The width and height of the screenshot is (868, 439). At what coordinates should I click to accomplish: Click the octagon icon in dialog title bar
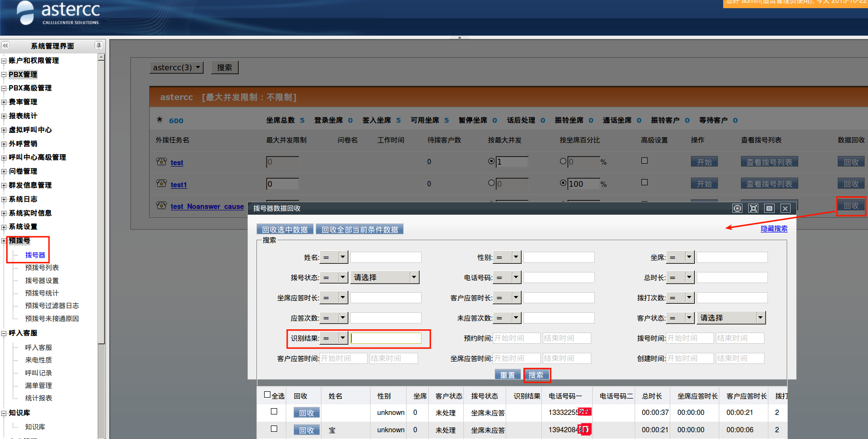737,208
